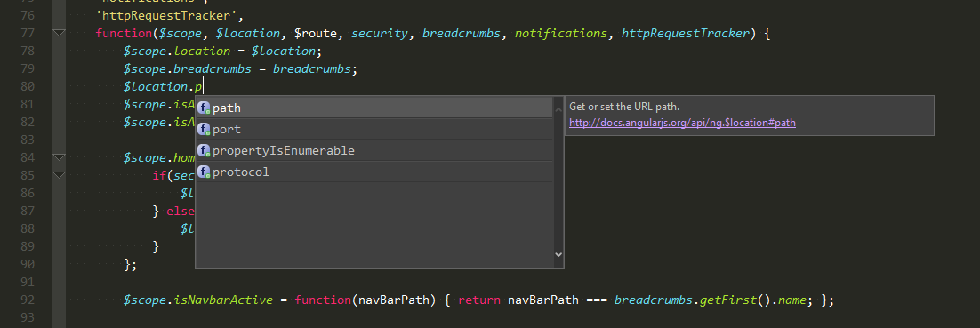Collapse the if-block fold arrow on line 85
980x328 pixels.
[59, 176]
